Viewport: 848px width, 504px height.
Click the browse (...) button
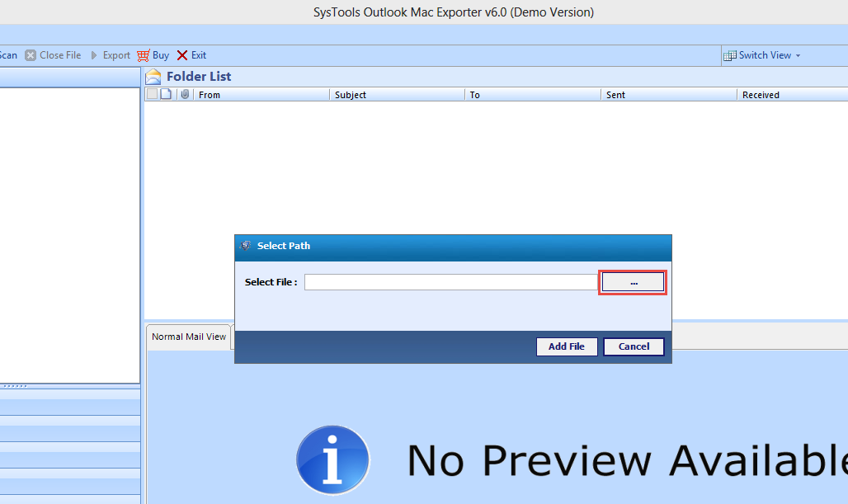click(x=633, y=282)
